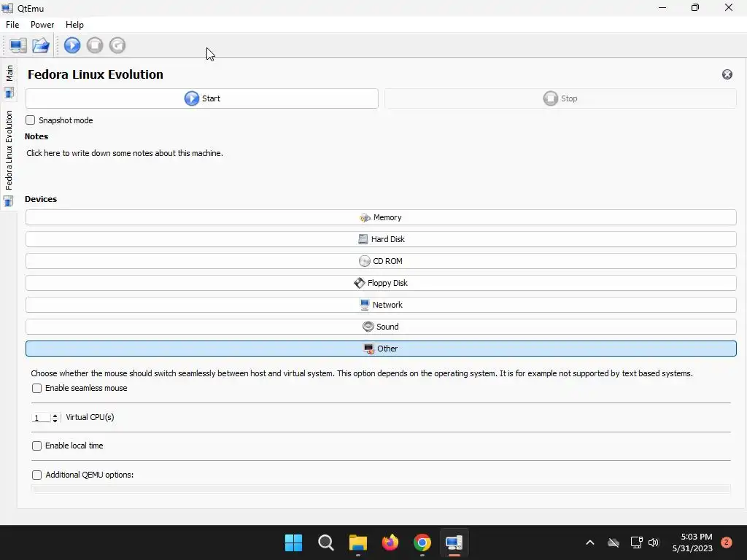Open the Power menu
Screen dimensions: 747x560
42,25
